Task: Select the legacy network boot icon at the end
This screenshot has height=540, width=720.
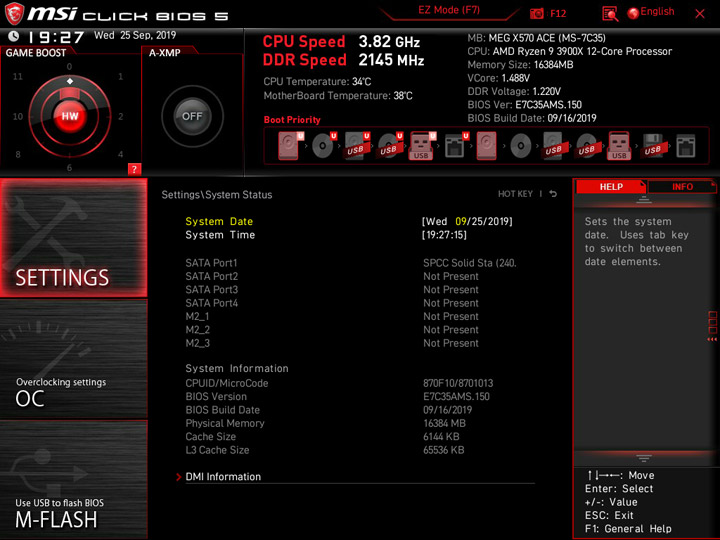Action: point(686,146)
